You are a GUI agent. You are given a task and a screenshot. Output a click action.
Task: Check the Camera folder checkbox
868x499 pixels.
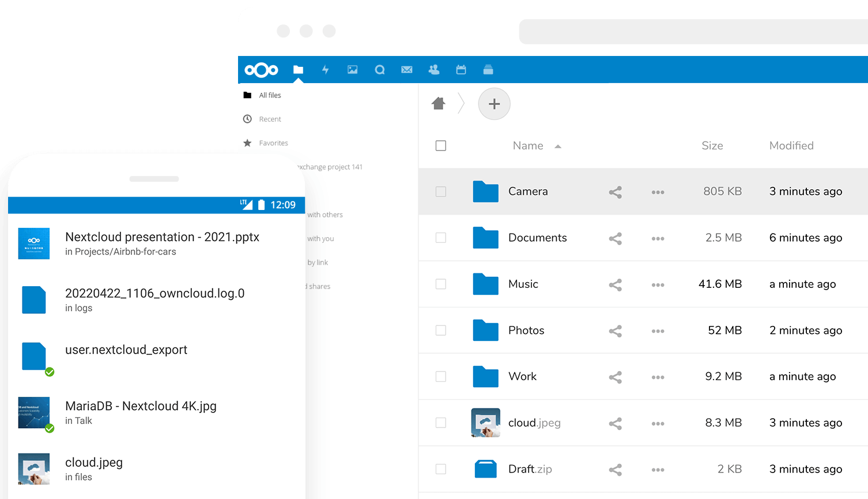441,192
